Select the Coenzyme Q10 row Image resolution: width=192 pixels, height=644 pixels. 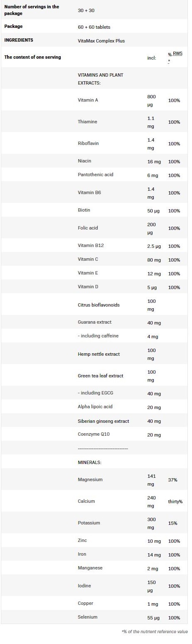pyautogui.click(x=94, y=434)
